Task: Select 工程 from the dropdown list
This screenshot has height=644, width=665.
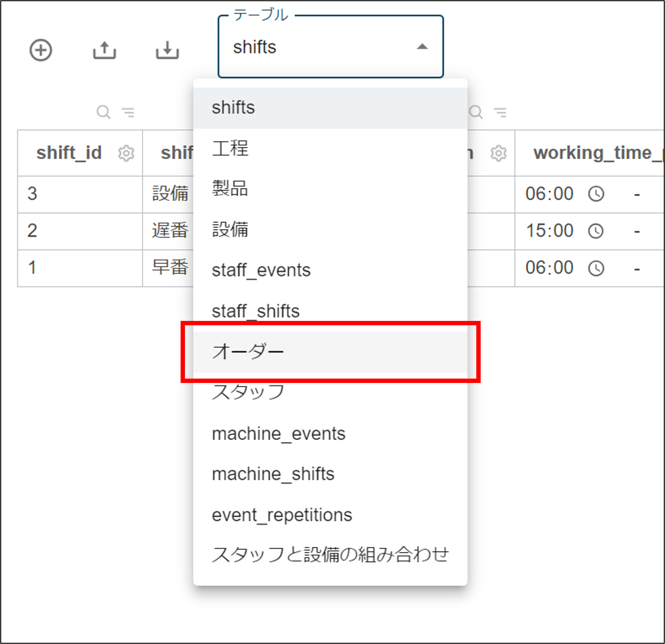Action: (x=330, y=149)
